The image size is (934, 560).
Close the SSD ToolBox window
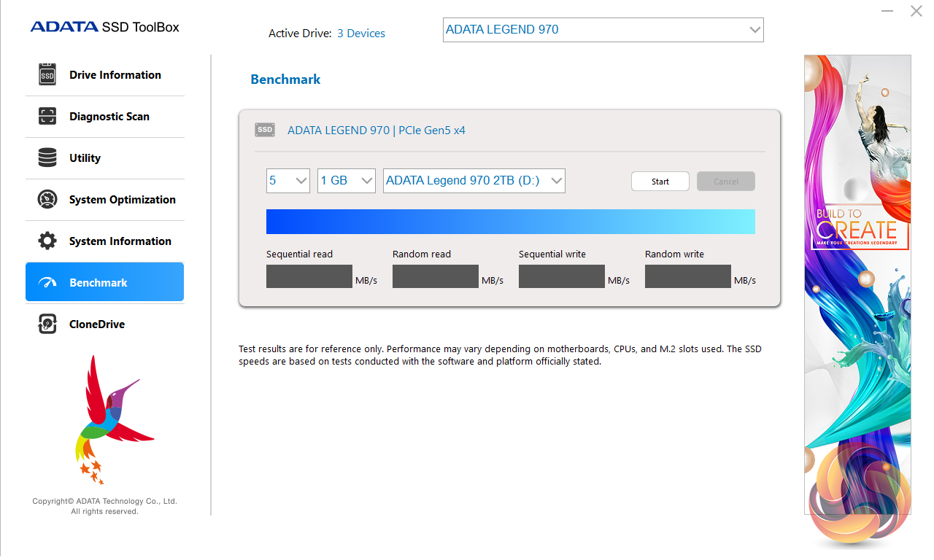coord(916,11)
